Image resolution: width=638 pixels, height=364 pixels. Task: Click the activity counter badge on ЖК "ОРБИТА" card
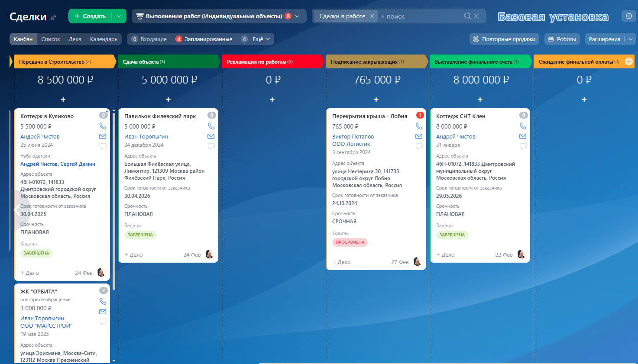[104, 290]
